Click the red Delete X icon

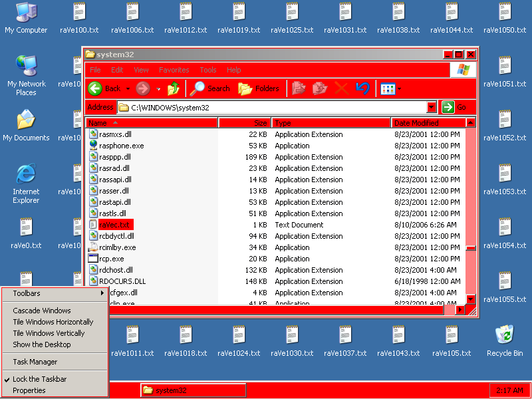tap(341, 88)
